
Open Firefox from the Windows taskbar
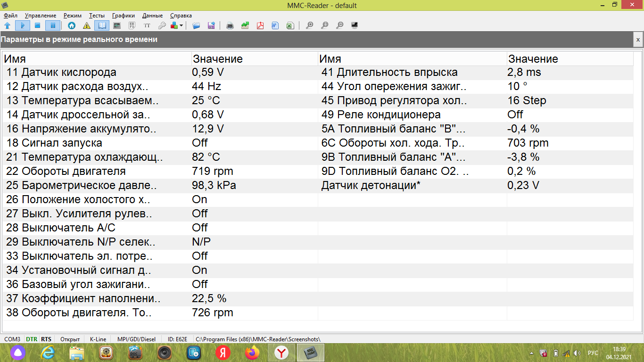(252, 353)
